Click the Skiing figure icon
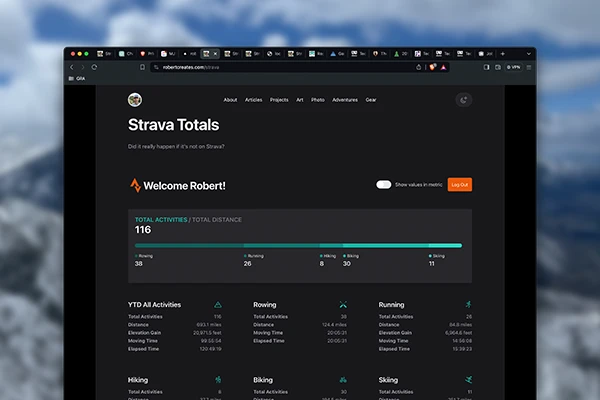 point(468,380)
